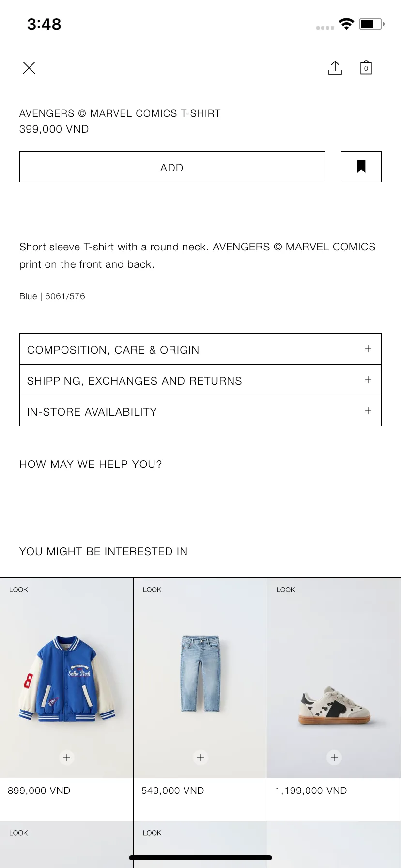Open the shopping bag showing 0 items
Image resolution: width=401 pixels, height=868 pixels.
click(x=366, y=67)
